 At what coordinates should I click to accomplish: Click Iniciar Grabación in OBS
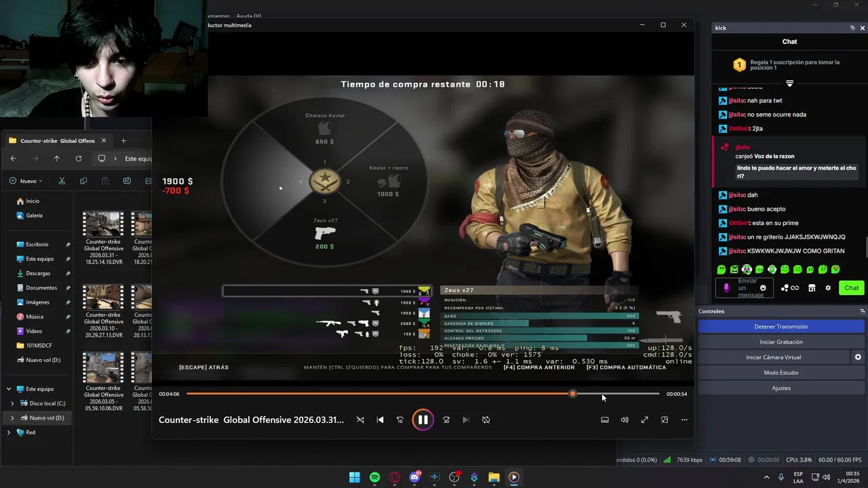tap(781, 342)
